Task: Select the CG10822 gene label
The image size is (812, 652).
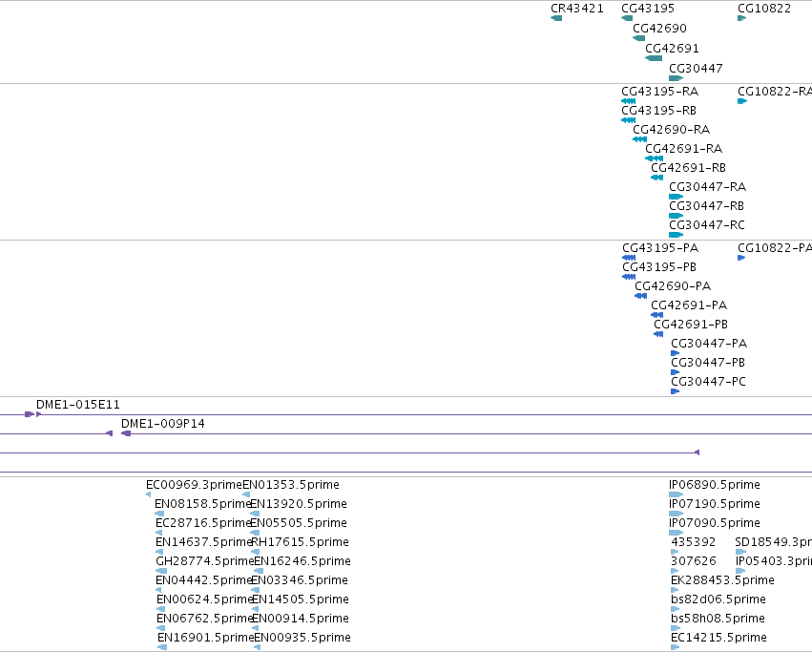Action: pos(764,9)
